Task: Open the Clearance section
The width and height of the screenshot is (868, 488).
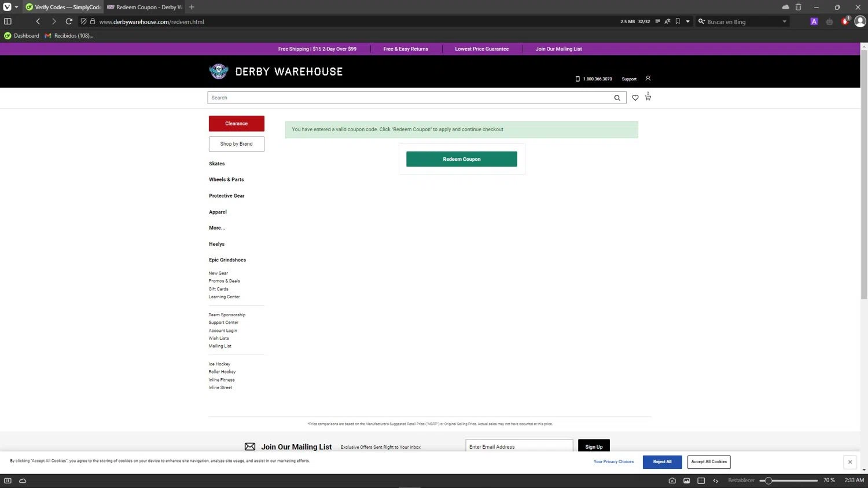Action: [x=236, y=123]
